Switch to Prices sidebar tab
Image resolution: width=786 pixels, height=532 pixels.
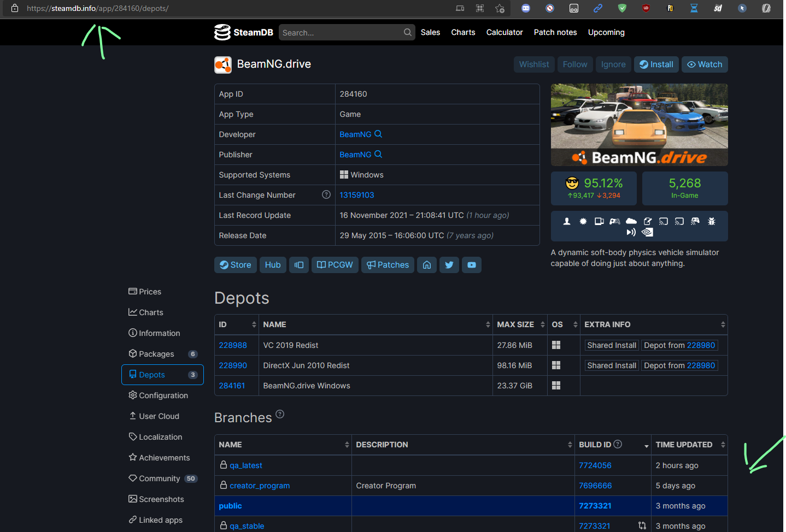pyautogui.click(x=162, y=292)
